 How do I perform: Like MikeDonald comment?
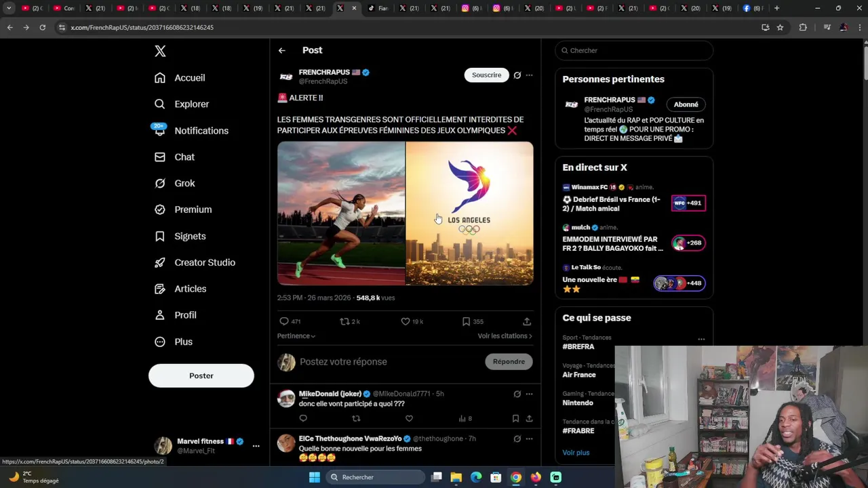[x=409, y=419]
